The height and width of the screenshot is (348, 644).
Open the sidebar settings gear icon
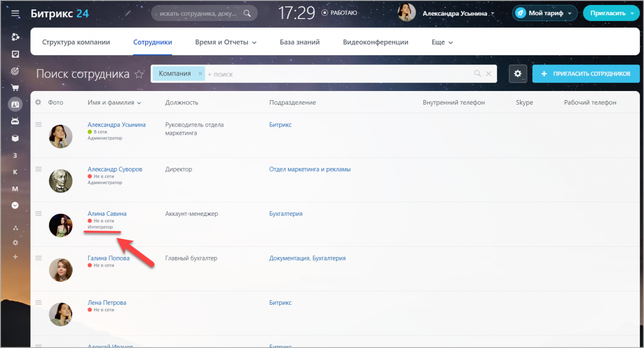pyautogui.click(x=15, y=242)
